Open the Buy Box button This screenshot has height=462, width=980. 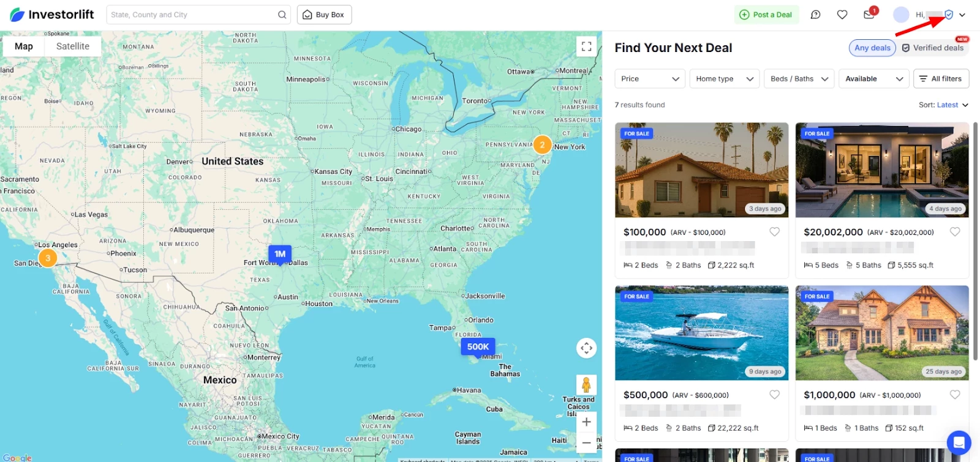[324, 15]
